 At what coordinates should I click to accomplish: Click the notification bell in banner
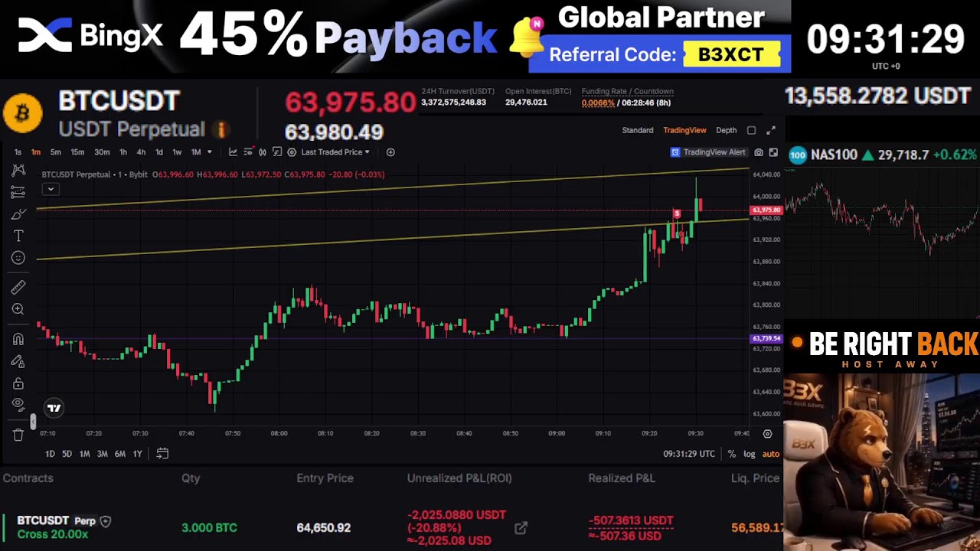(x=526, y=37)
